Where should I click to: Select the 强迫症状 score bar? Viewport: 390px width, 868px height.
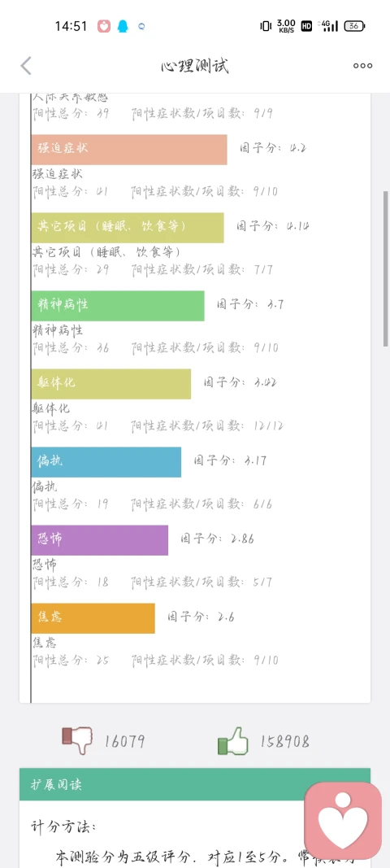[x=129, y=149]
